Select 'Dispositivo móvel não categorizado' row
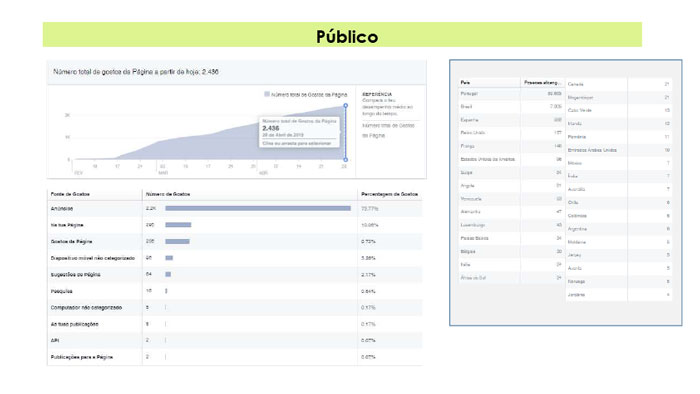Image resolution: width=700 pixels, height=394 pixels. click(x=92, y=258)
